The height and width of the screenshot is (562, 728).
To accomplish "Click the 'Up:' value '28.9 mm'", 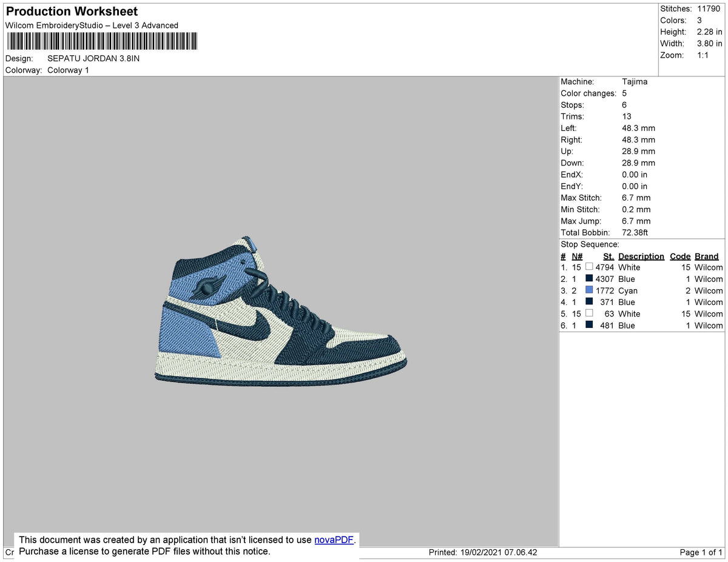I will [x=638, y=151].
